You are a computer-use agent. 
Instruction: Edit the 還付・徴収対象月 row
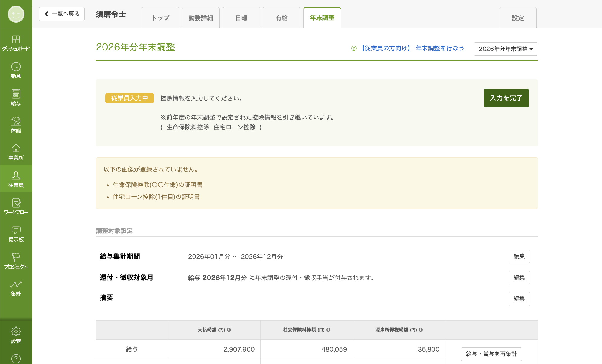[x=519, y=278]
